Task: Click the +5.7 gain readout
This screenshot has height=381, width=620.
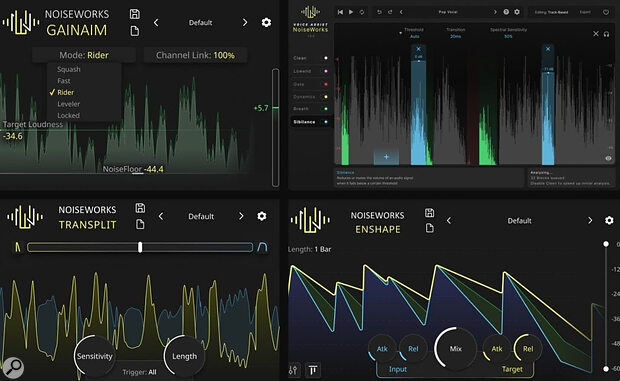Action: [261, 108]
